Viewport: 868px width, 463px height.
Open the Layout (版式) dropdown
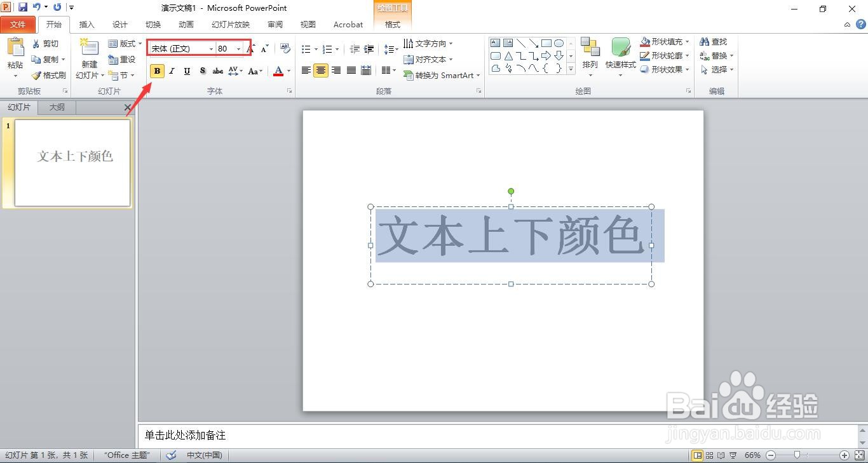(125, 44)
